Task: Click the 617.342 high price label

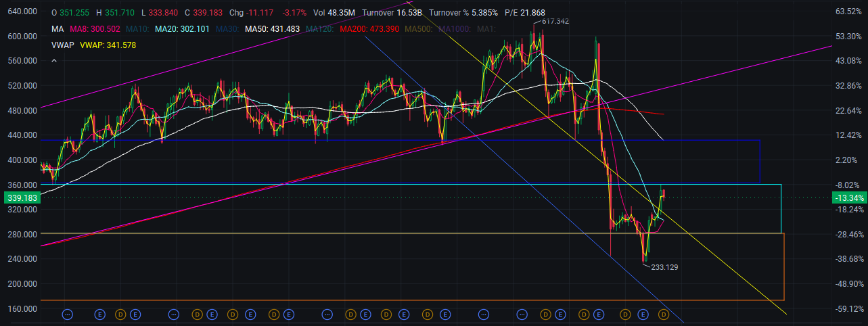Action: click(555, 22)
